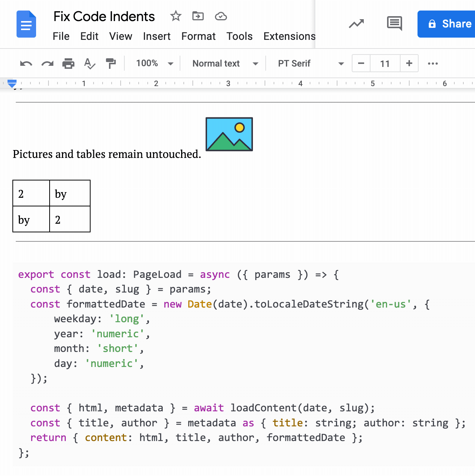Click the move to folder icon
475x476 pixels.
pyautogui.click(x=198, y=16)
